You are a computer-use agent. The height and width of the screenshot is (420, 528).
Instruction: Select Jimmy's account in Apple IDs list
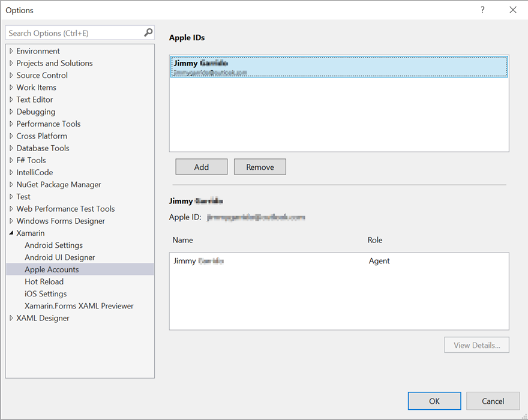click(x=339, y=67)
